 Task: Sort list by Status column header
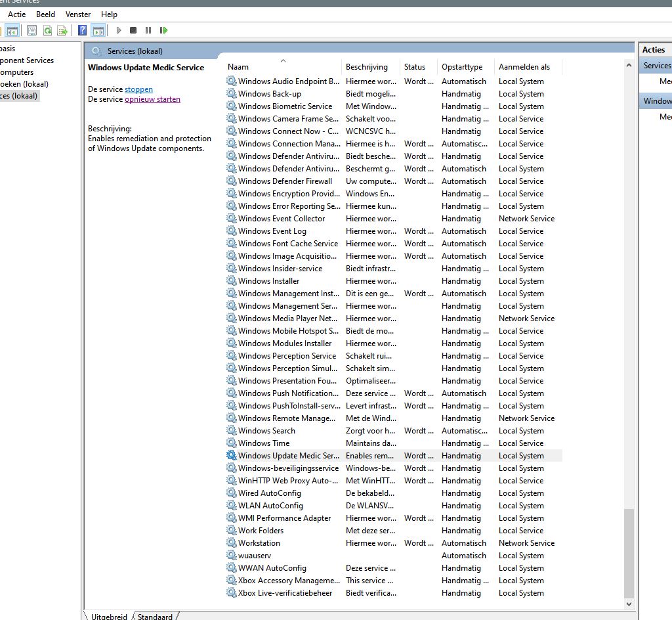[x=415, y=67]
